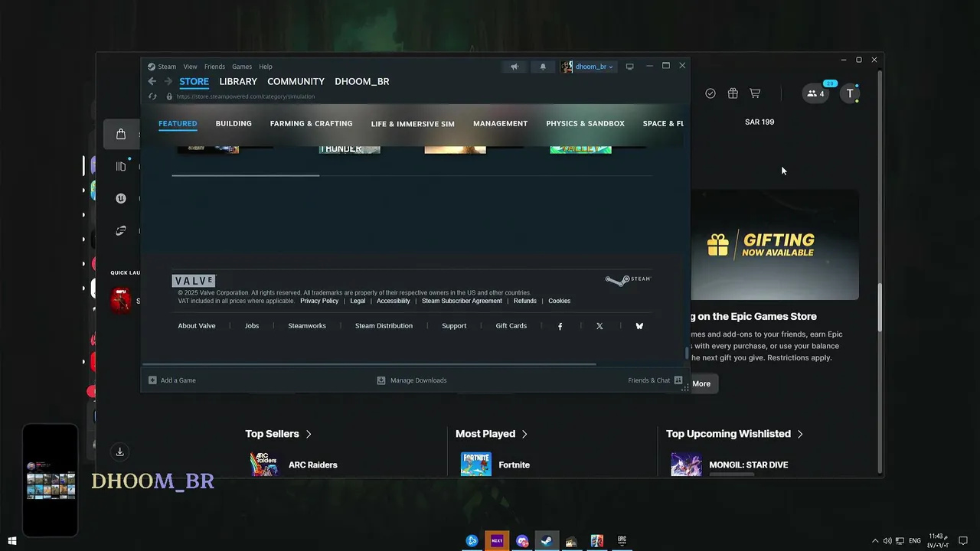
Task: Open Epic gift icon in header
Action: pos(733,93)
